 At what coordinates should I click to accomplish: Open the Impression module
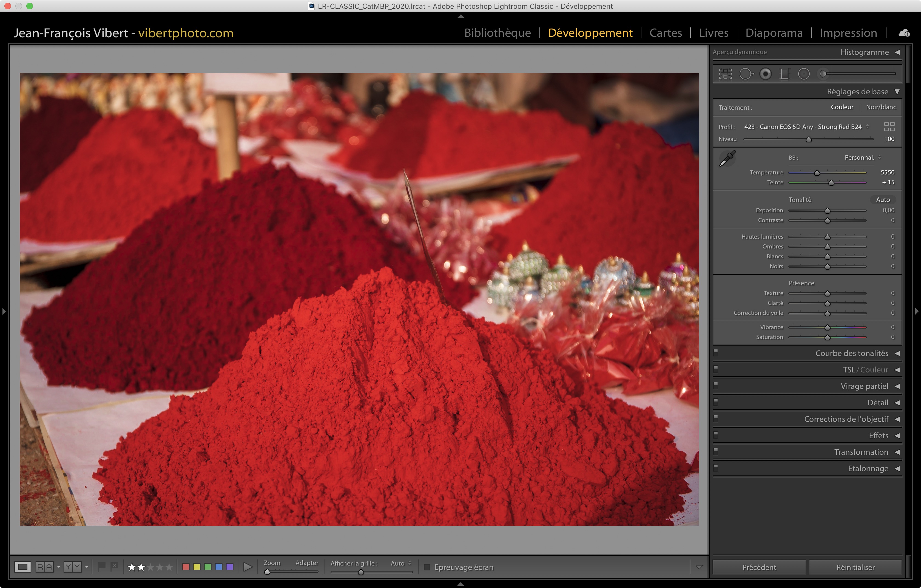(x=848, y=33)
